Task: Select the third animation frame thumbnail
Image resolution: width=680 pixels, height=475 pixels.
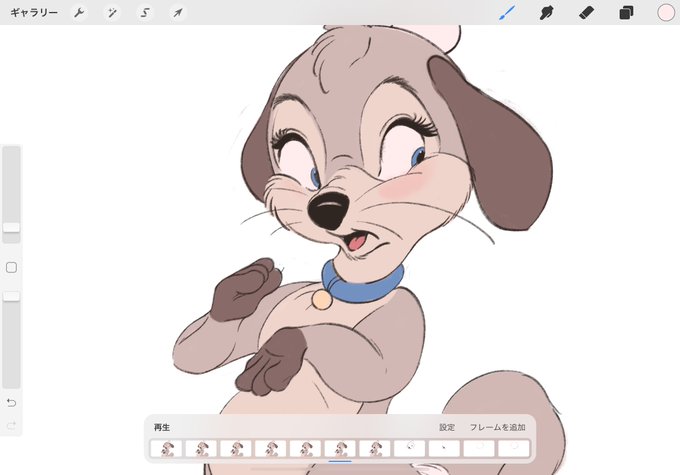Action: 236,449
